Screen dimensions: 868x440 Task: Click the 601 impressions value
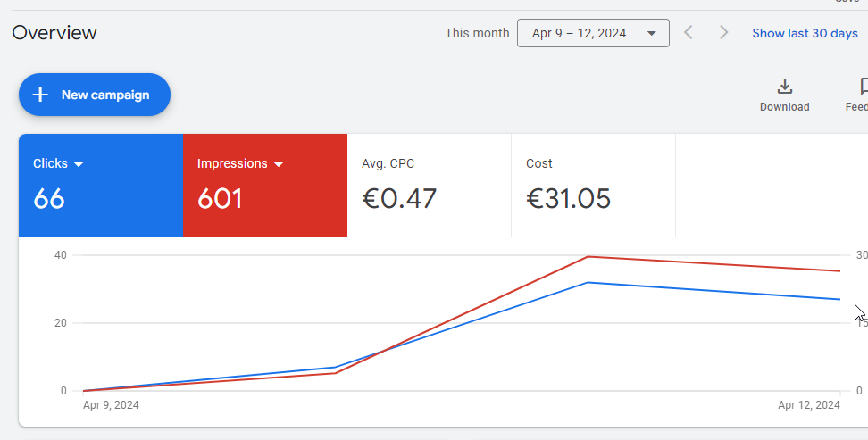point(220,199)
